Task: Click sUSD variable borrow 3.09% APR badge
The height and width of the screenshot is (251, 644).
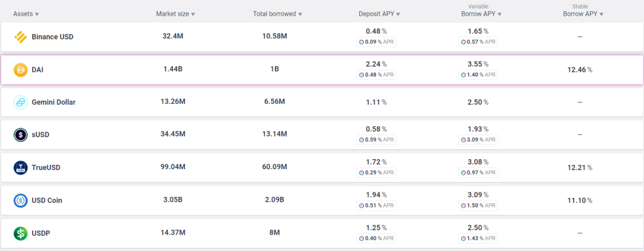Action: coord(478,140)
